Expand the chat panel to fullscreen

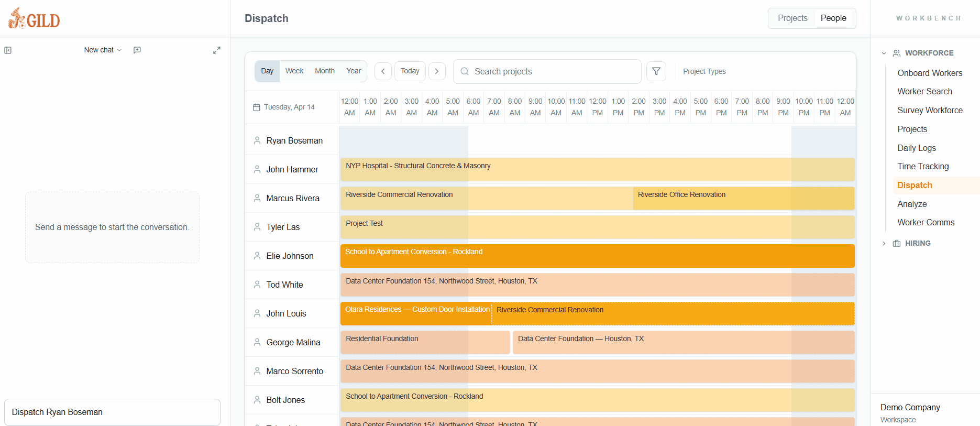[216, 50]
